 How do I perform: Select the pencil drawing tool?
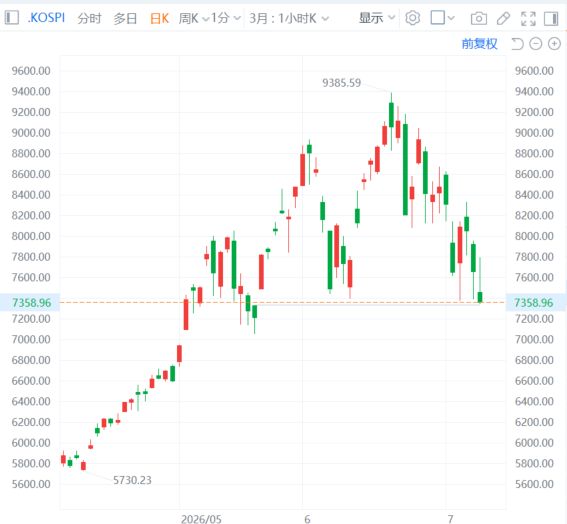(x=503, y=18)
